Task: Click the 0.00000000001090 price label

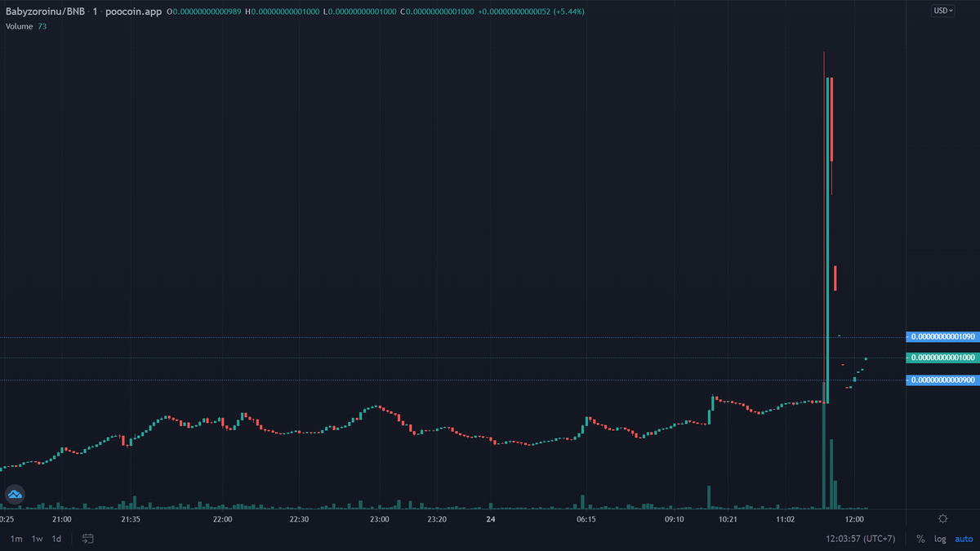Action: coord(942,336)
